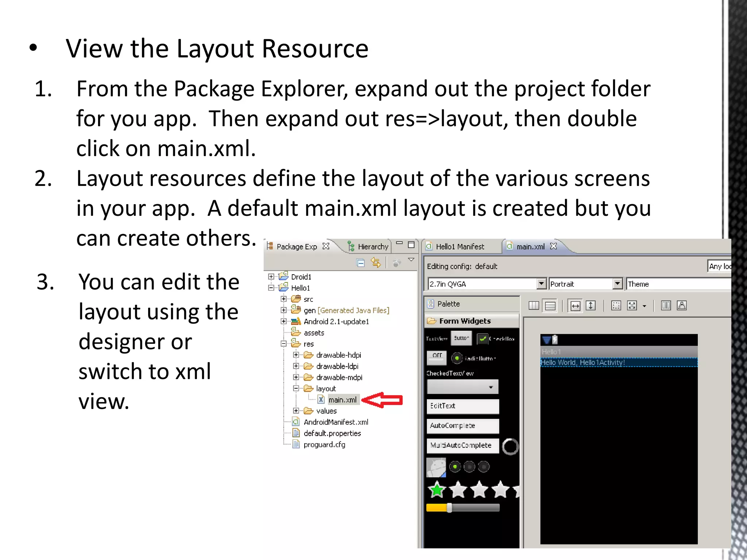Click the yellow SeekBar slider in the palette
The height and width of the screenshot is (560, 747).
(449, 508)
